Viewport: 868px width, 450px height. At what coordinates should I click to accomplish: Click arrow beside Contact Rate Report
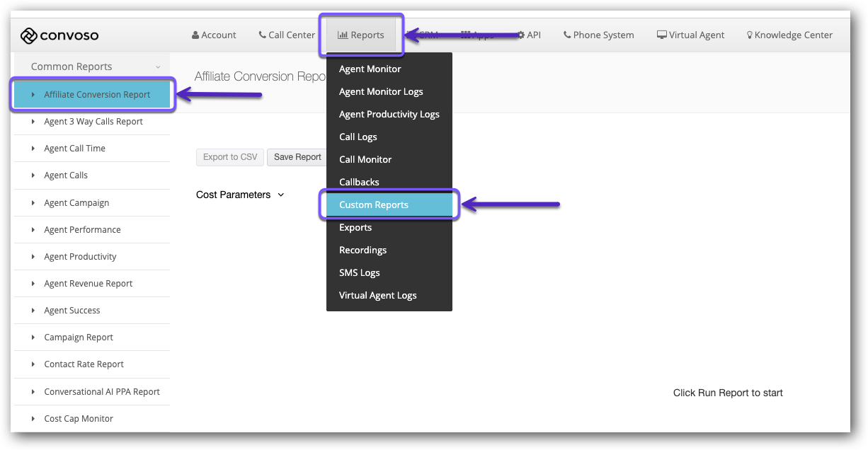(33, 364)
